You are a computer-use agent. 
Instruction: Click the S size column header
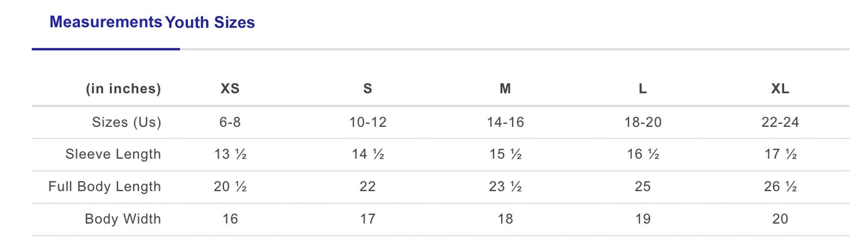point(368,89)
